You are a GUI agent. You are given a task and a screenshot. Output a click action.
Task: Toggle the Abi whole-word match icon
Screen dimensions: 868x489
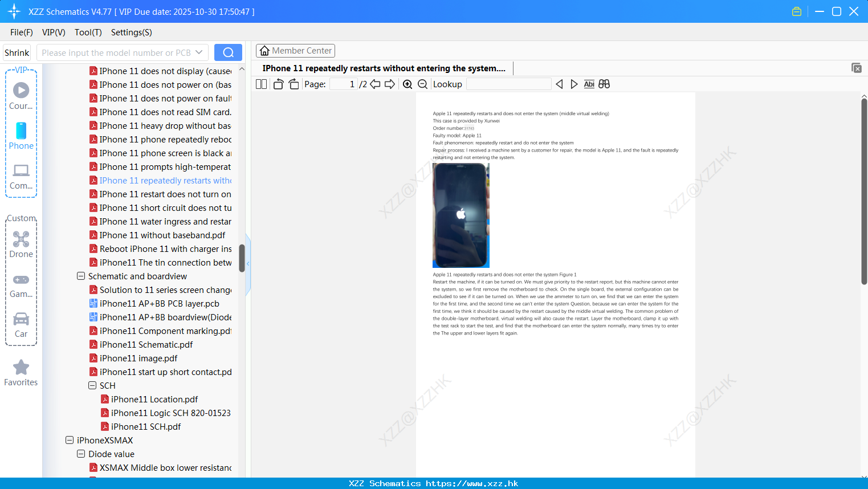[x=589, y=84]
